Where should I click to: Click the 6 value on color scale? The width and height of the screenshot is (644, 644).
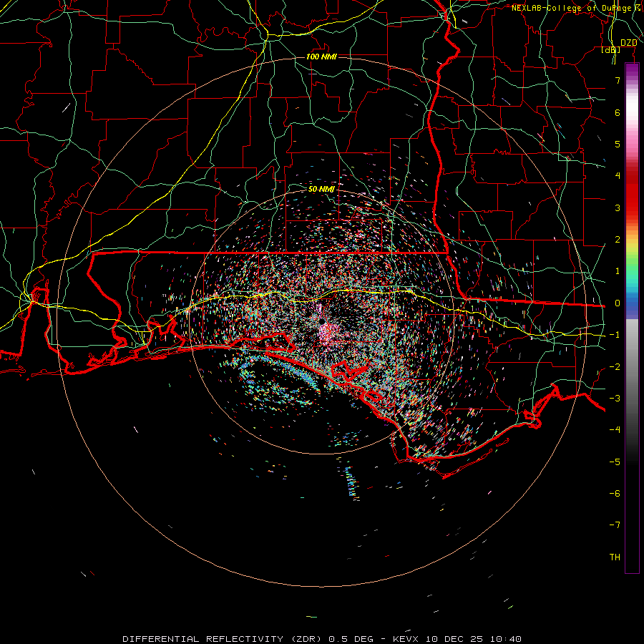coord(618,112)
